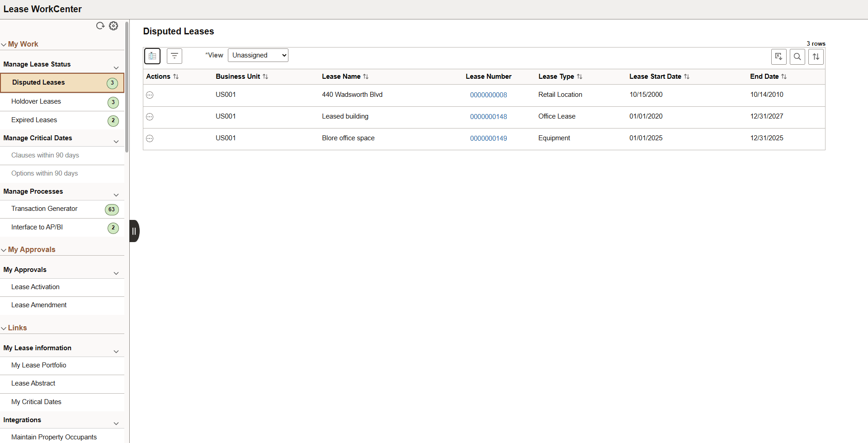The height and width of the screenshot is (443, 868).
Task: Click the 440 Wadsworth Blvd lease name
Action: 352,95
